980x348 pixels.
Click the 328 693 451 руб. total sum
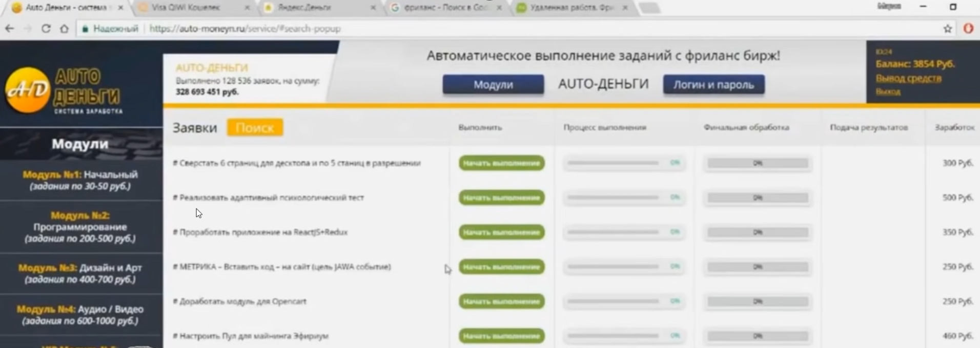pos(207,92)
